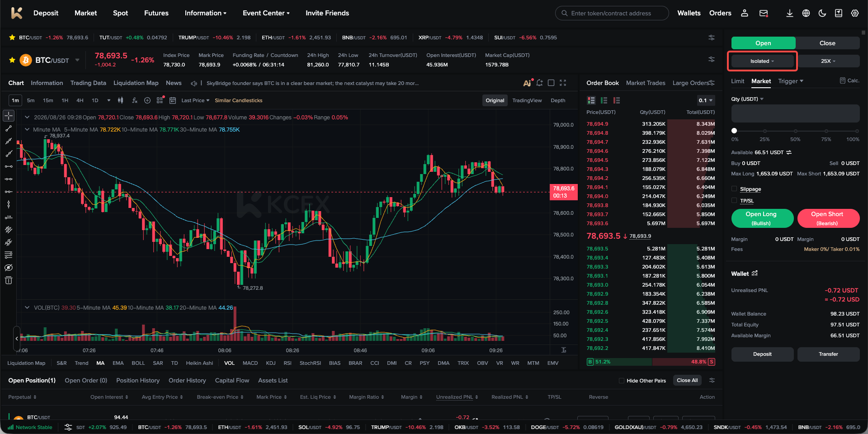The height and width of the screenshot is (434, 868).
Task: Click the Close All button
Action: [687, 381]
